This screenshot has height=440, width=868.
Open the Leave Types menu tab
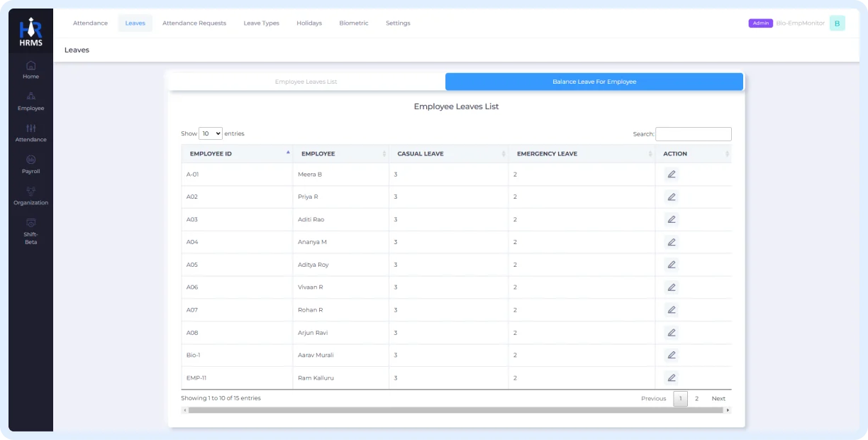tap(261, 23)
